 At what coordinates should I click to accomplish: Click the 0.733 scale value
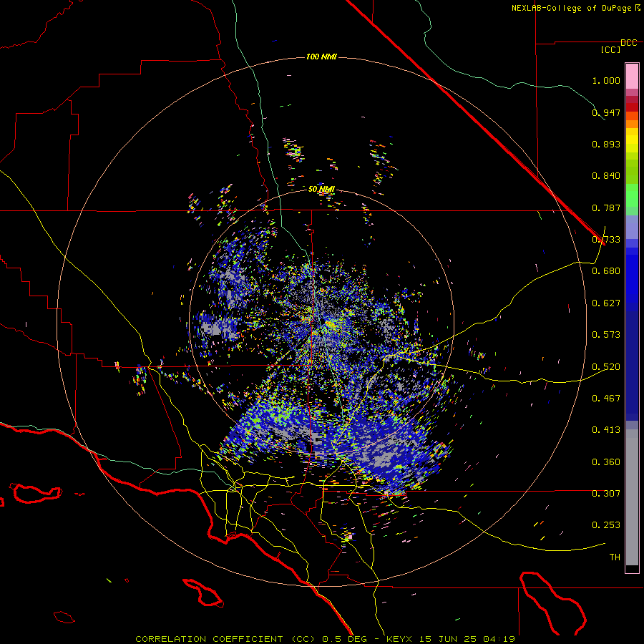click(x=606, y=240)
